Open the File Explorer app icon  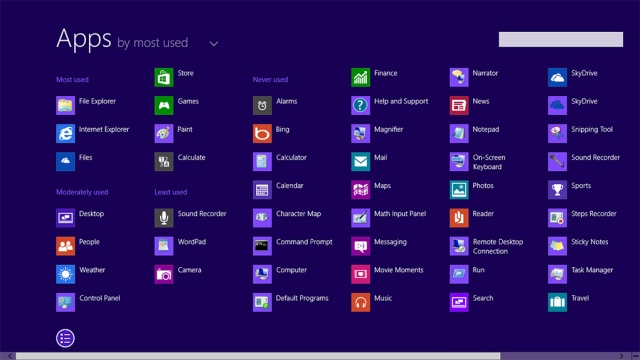pyautogui.click(x=65, y=105)
